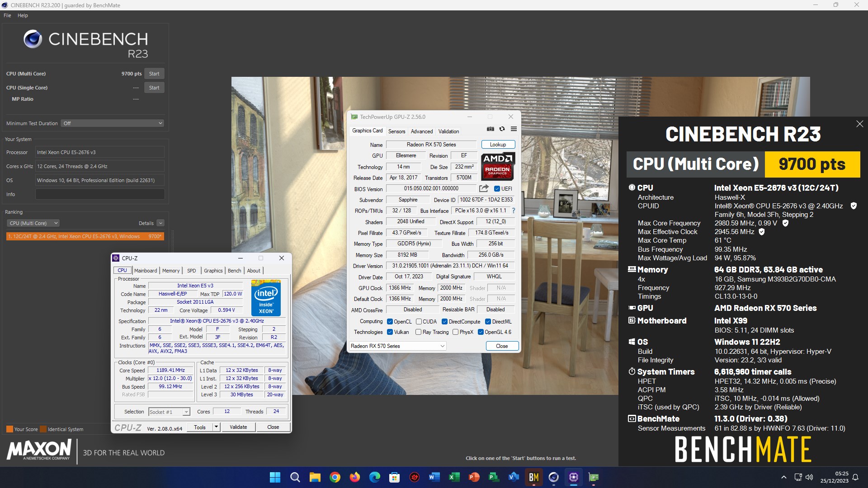
Task: Switch to the GPU-Z Advanced tab
Action: coord(422,131)
